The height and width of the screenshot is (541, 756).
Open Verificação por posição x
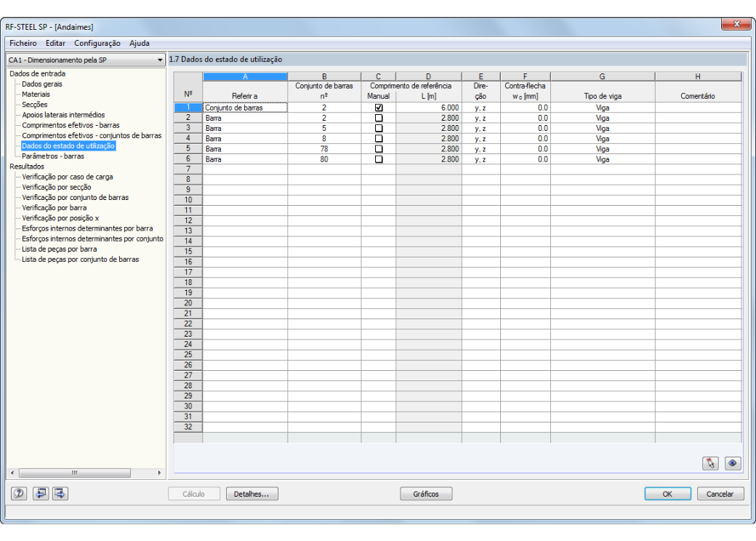tap(60, 218)
